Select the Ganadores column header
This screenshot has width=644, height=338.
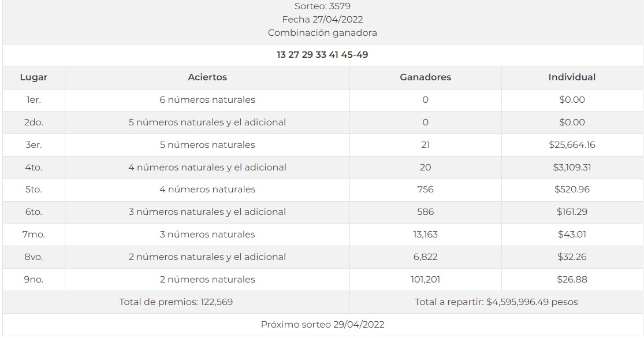[425, 77]
